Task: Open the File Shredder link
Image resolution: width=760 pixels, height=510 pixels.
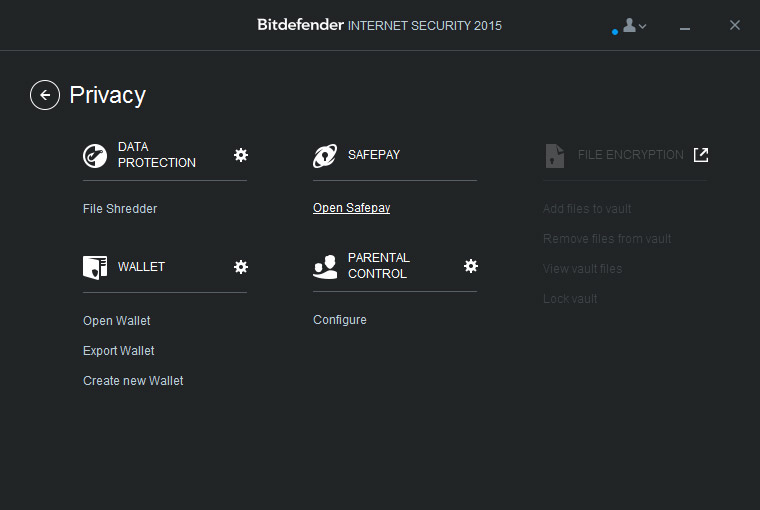Action: [x=120, y=209]
